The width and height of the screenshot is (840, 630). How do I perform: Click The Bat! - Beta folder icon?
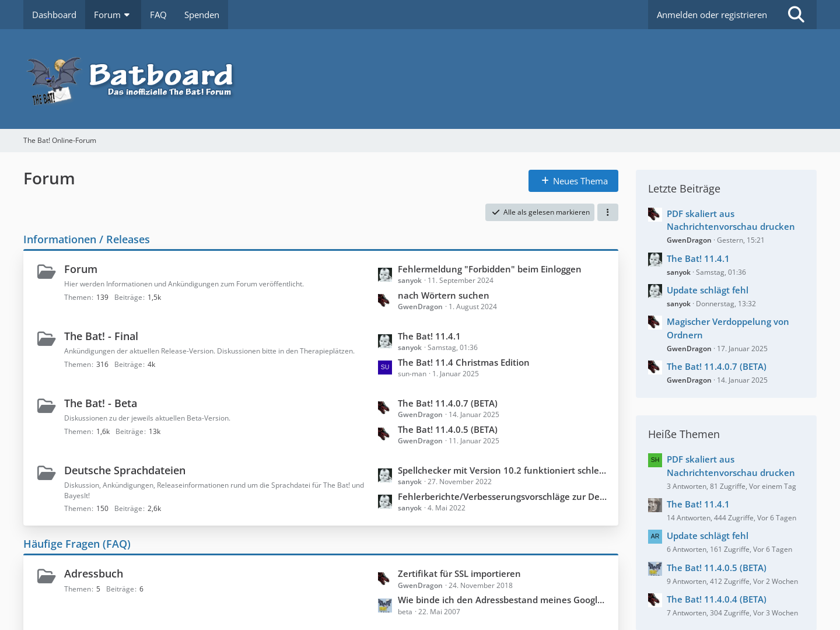tap(47, 406)
